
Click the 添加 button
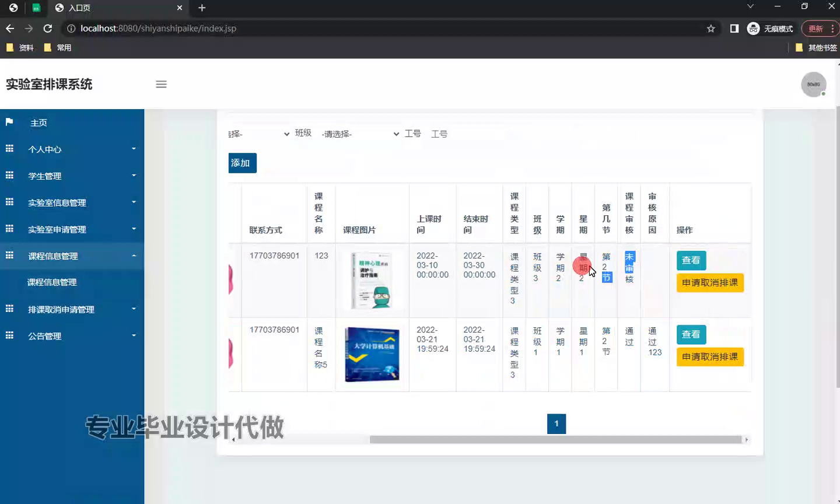point(243,163)
